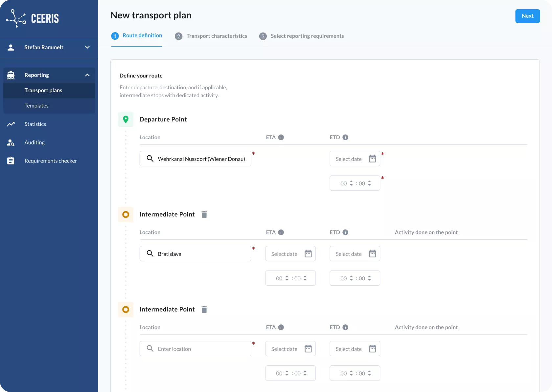This screenshot has height=392, width=552.
Task: Adjust Bratislava ETA minutes stepper
Action: point(305,278)
